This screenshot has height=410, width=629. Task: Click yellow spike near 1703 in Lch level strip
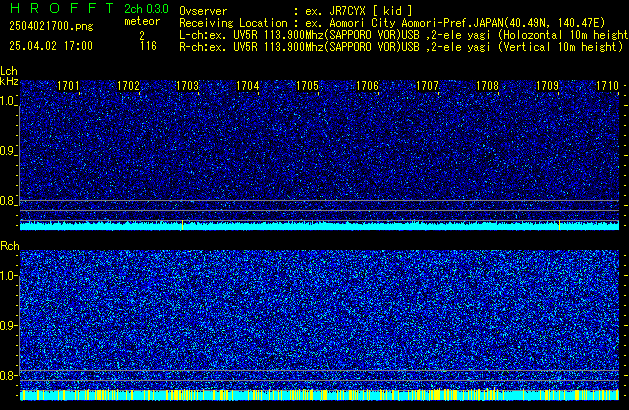coord(183,225)
